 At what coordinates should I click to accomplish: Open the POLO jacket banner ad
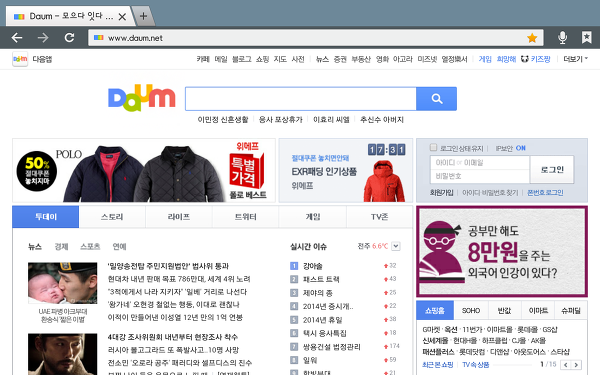pyautogui.click(x=144, y=170)
